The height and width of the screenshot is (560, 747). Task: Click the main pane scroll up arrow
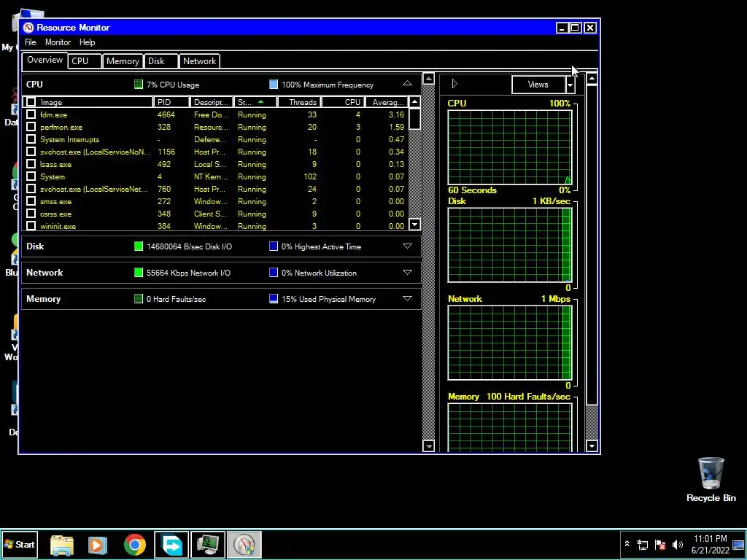tap(428, 79)
